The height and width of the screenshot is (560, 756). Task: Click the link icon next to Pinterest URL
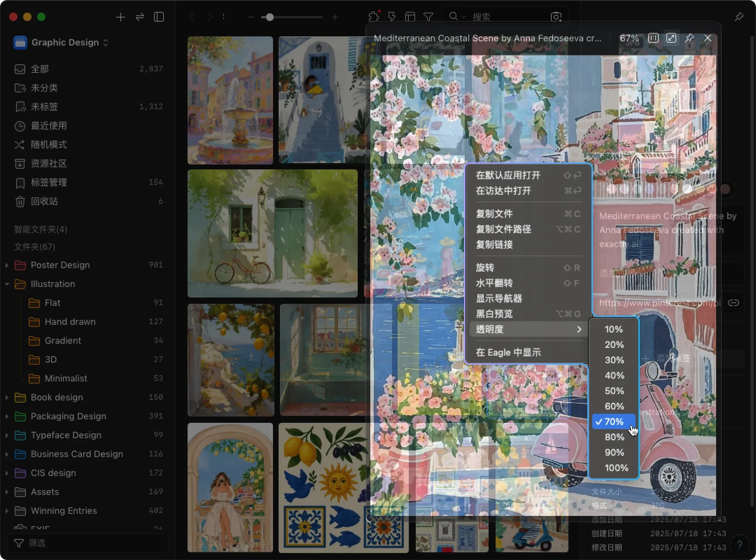point(733,303)
